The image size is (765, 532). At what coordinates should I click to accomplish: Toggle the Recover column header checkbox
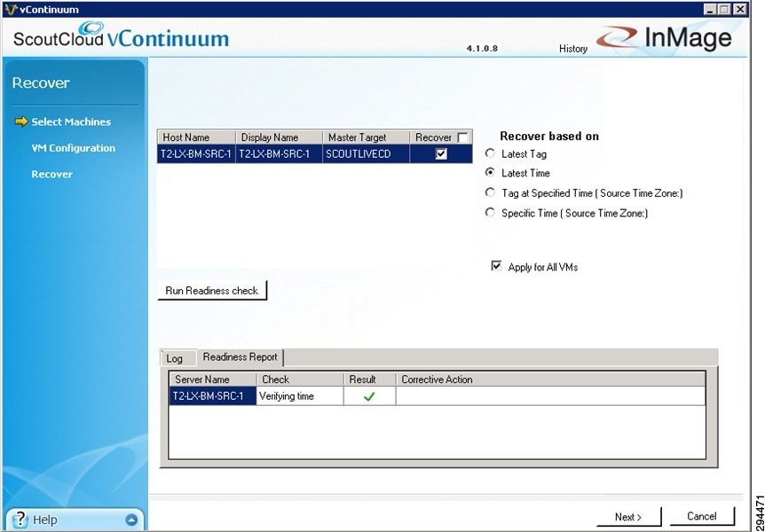point(462,137)
